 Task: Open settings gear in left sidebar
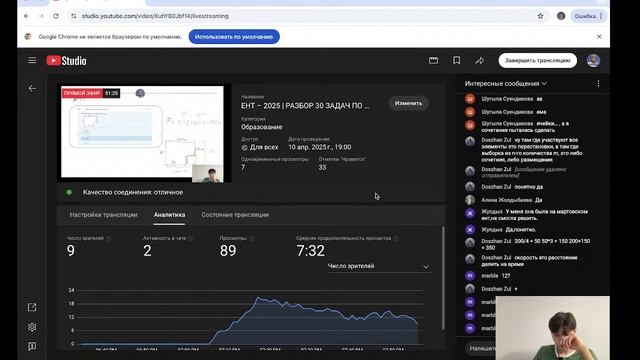[32, 327]
